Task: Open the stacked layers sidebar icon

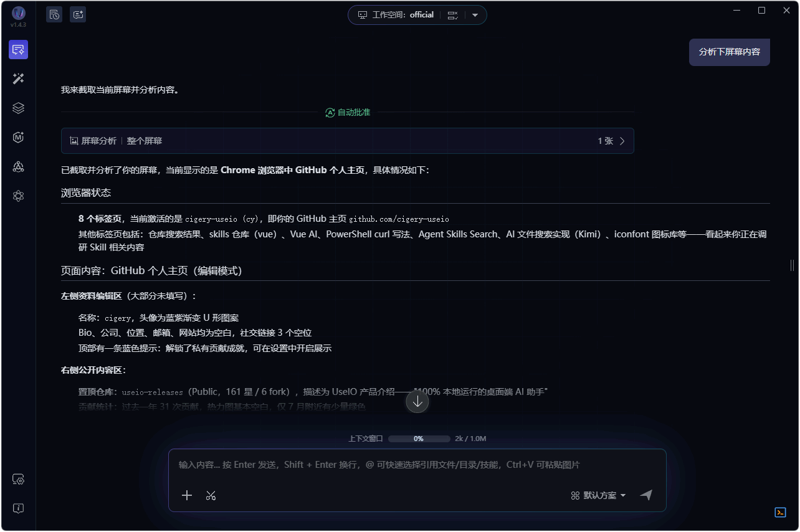Action: point(18,108)
